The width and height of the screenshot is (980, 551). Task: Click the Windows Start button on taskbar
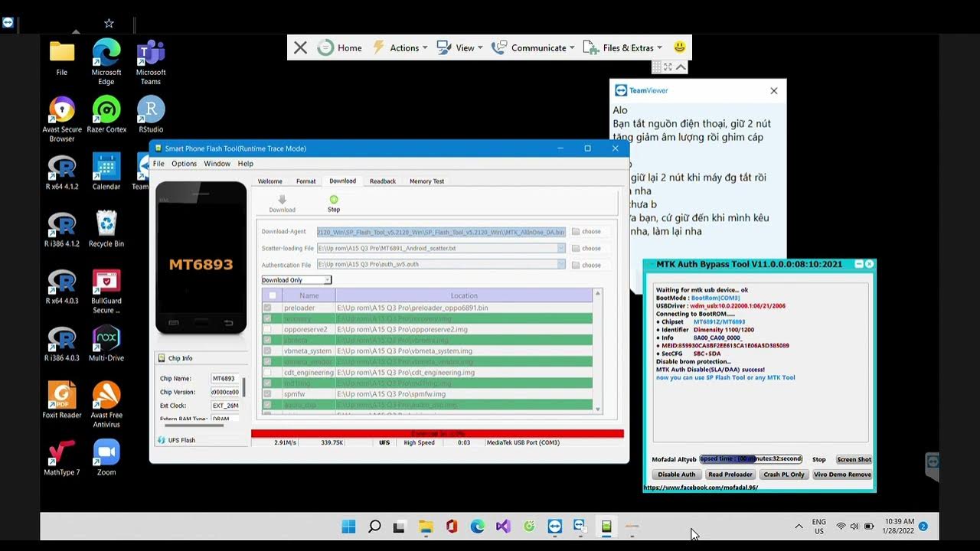click(x=348, y=527)
